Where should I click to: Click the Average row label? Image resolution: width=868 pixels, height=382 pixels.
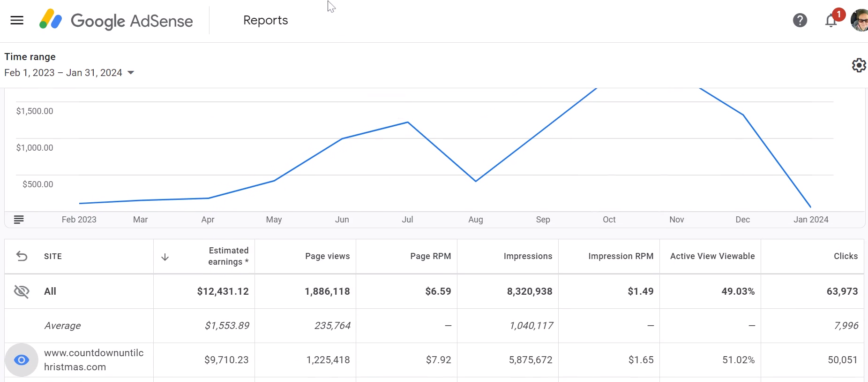pos(62,326)
